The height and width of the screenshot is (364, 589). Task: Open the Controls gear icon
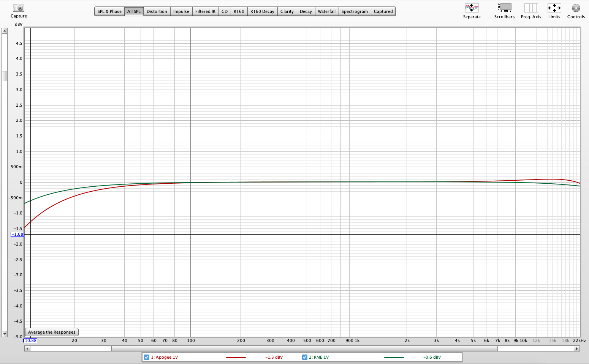tap(576, 8)
